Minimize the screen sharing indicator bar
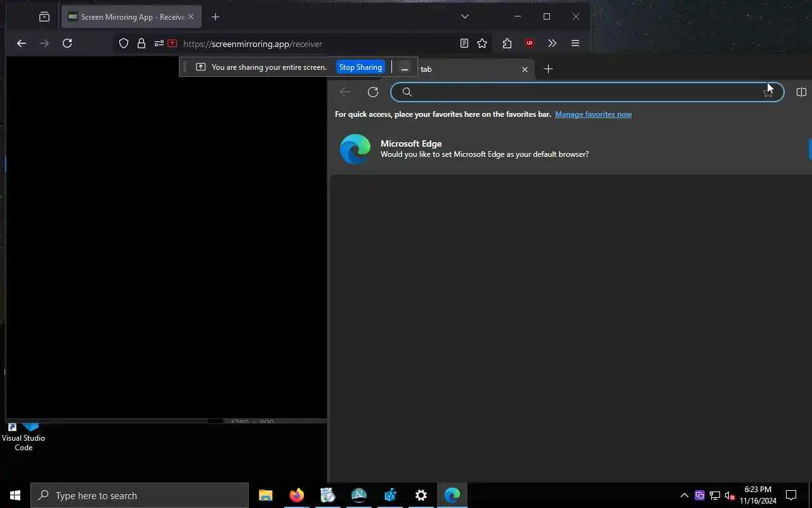The height and width of the screenshot is (508, 812). pyautogui.click(x=405, y=67)
